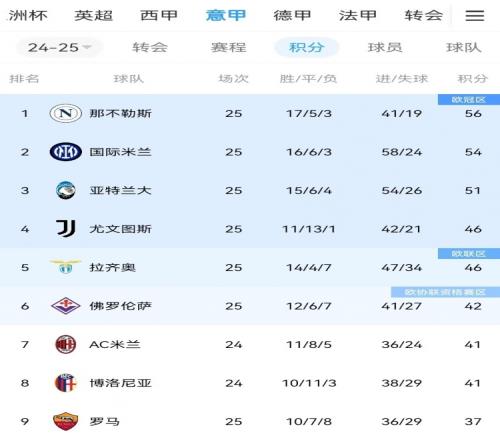The image size is (500, 440).
Task: Switch to the 德甲 league tab
Action: (292, 15)
